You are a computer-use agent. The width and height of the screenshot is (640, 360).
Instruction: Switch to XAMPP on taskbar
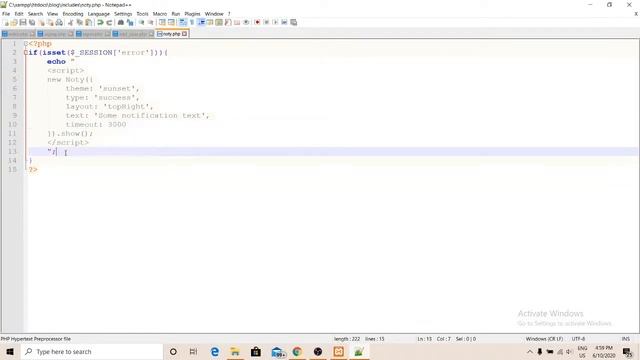coord(338,351)
